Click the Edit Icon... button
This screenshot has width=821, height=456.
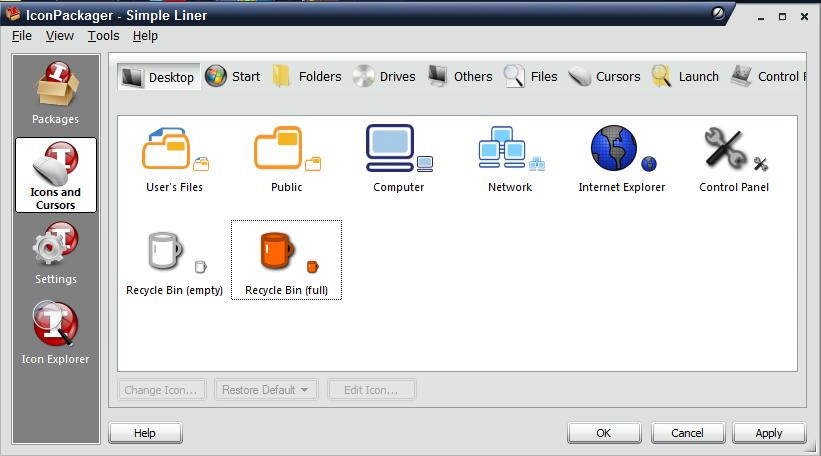pos(371,390)
